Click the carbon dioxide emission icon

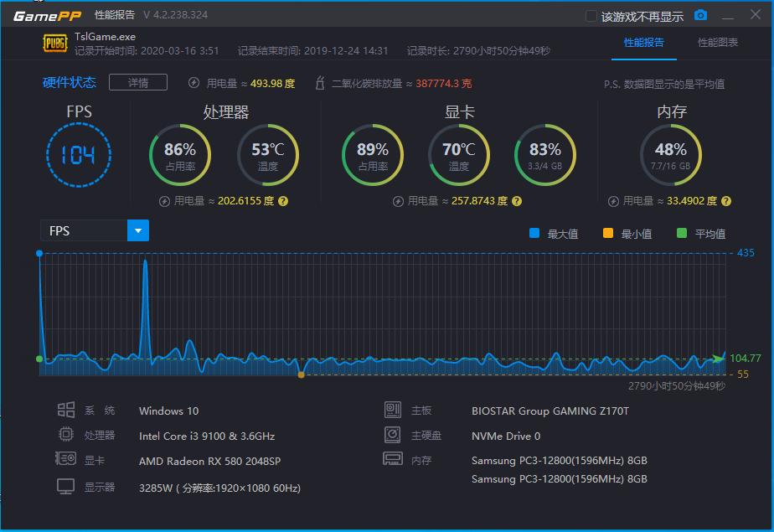319,82
